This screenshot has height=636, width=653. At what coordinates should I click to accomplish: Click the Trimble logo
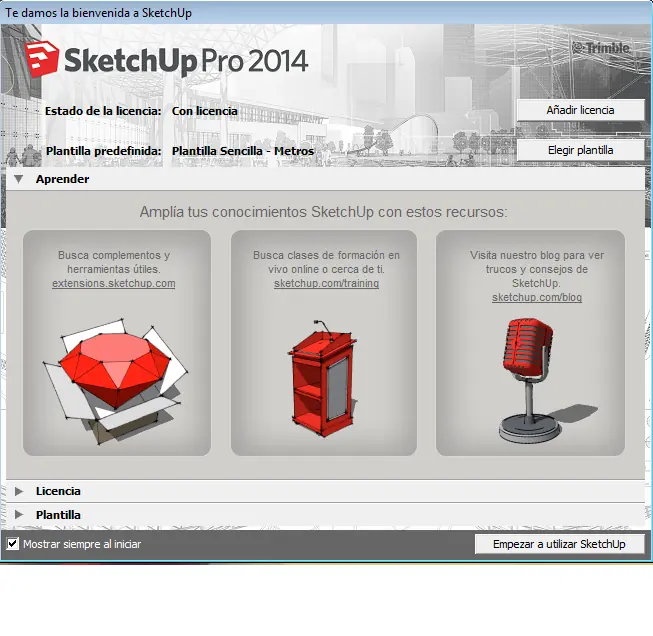601,48
